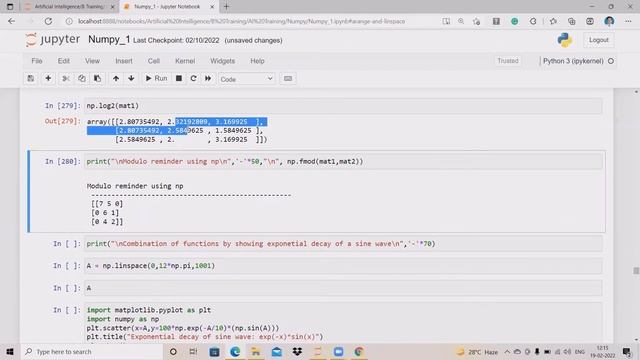Image resolution: width=640 pixels, height=360 pixels.
Task: Open the Kernel menu
Action: click(x=185, y=61)
